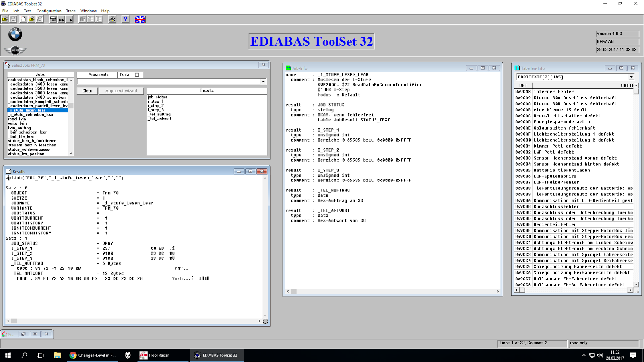This screenshot has width=644, height=362.
Task: Click the open configuration folder icon with red mark
Action: point(31,19)
